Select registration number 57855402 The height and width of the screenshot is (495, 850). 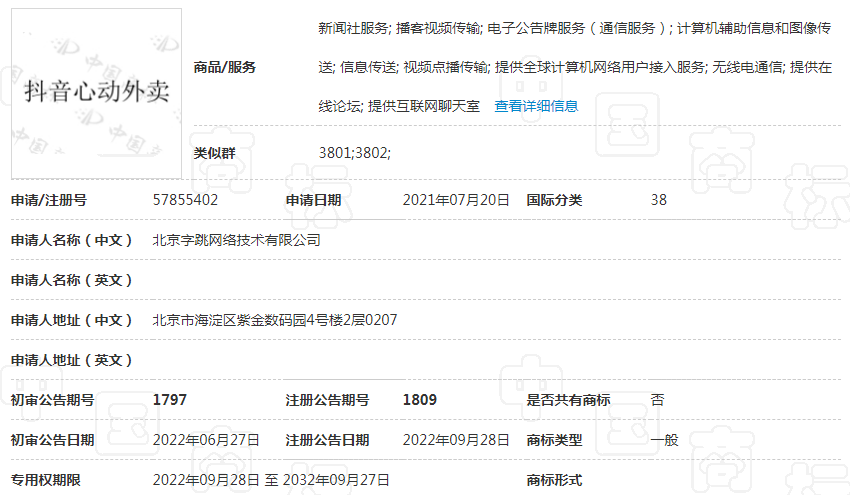pos(185,200)
